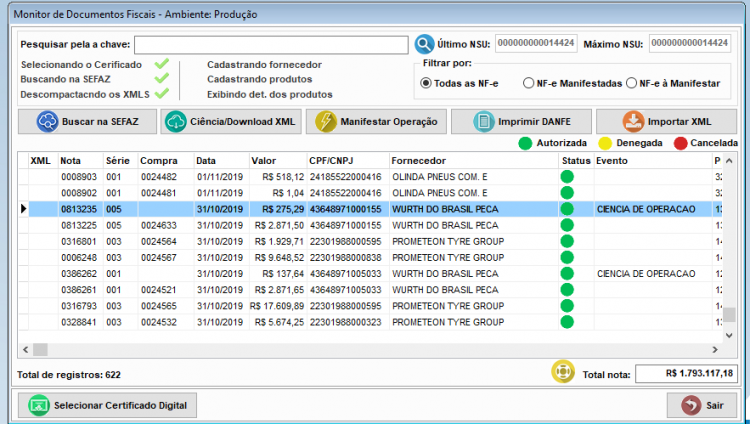Image resolution: width=750 pixels, height=424 pixels.
Task: Click the Último NSU field
Action: pos(536,43)
